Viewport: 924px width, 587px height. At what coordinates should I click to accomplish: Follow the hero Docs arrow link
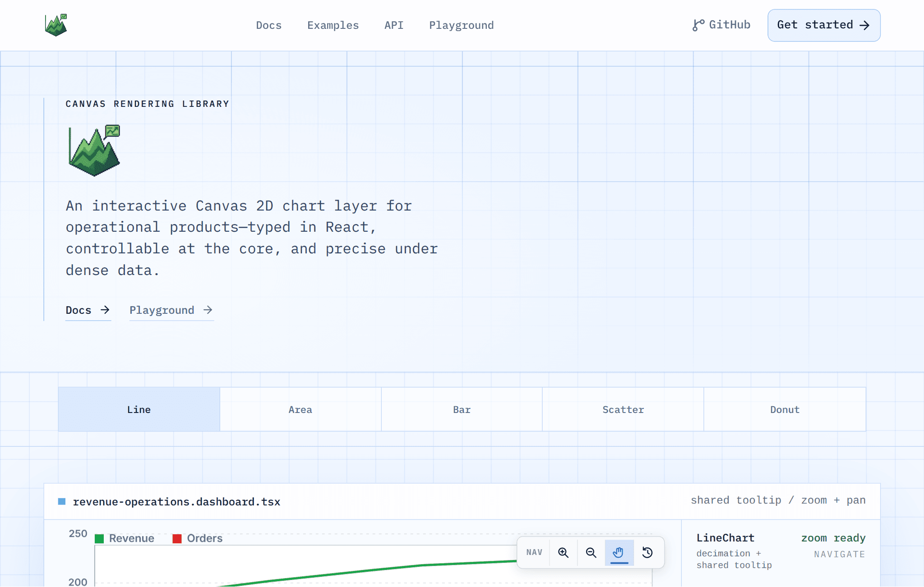pyautogui.click(x=88, y=310)
